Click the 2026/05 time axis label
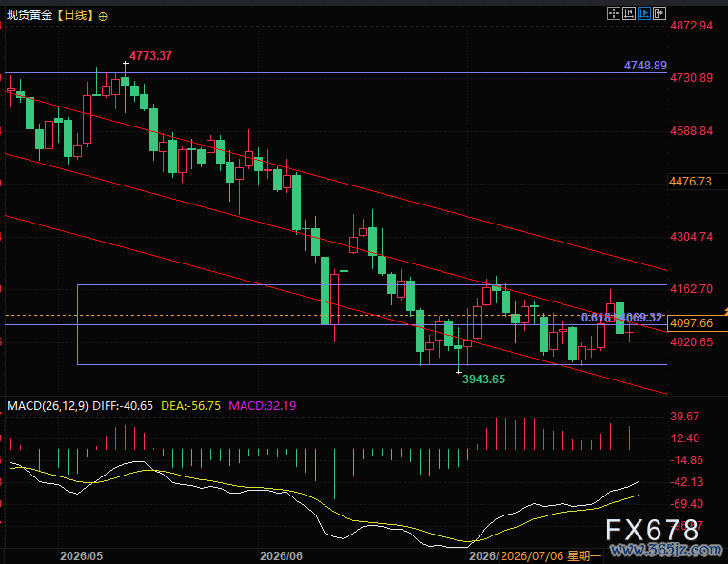 81,556
